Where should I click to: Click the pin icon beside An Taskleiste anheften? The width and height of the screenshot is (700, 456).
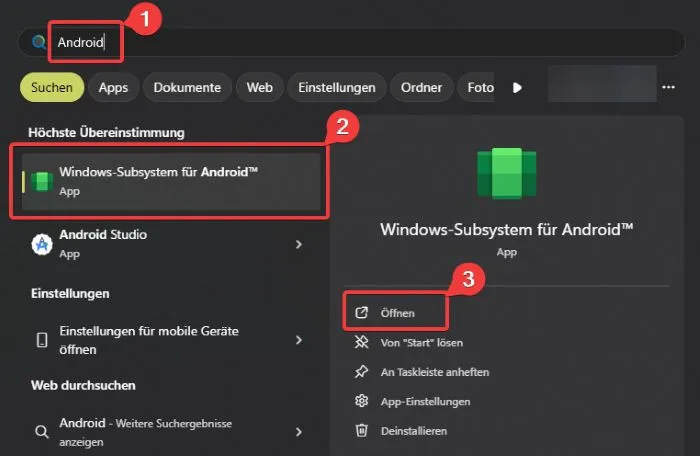click(362, 372)
